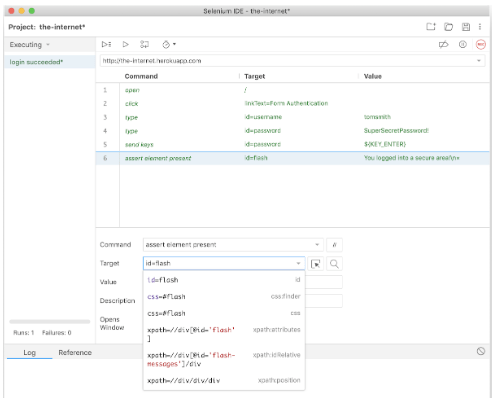Toggle comment for the command
502x405 pixels.
[334, 245]
